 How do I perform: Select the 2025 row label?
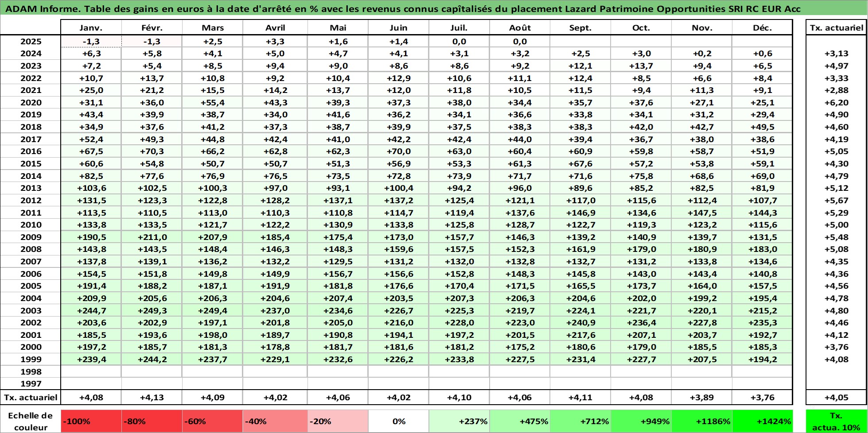tap(31, 42)
